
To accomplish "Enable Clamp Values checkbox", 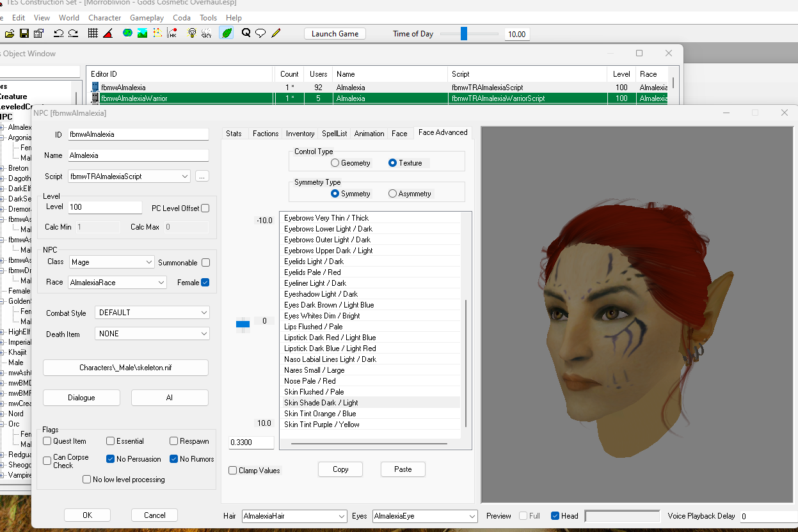I will [233, 471].
